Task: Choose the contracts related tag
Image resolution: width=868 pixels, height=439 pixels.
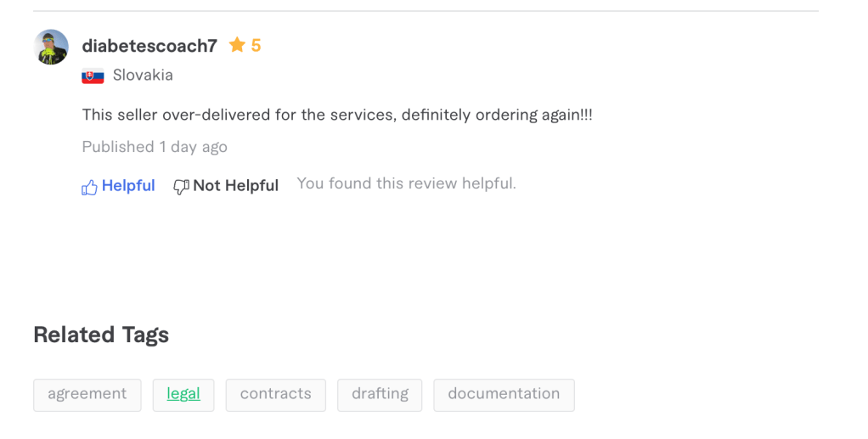Action: pos(275,395)
